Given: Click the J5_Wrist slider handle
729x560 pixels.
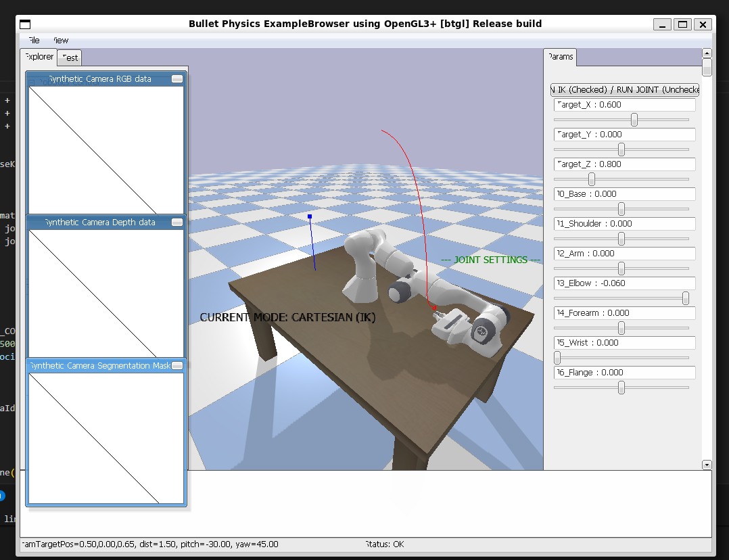Looking at the screenshot, I should coord(557,358).
